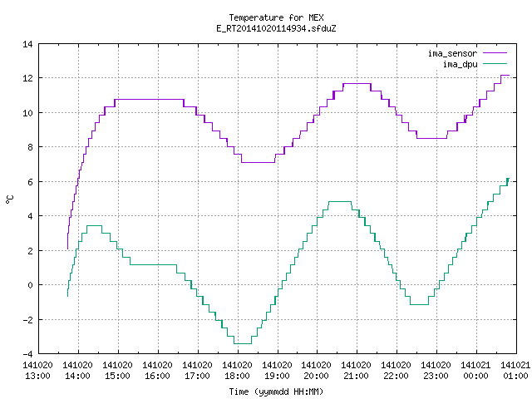The width and height of the screenshot is (532, 399).
Task: Click the 'Time (yymmdd HH:MM)' axis label
Action: [276, 392]
